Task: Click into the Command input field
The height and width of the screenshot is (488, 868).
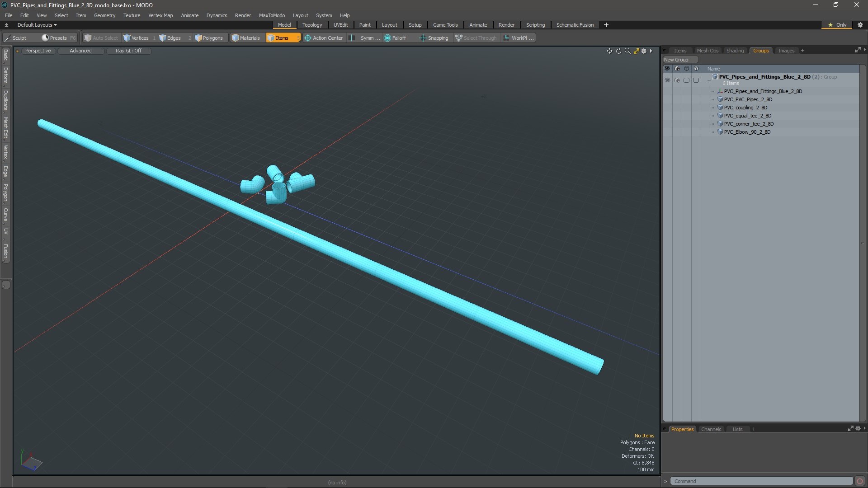Action: point(761,481)
